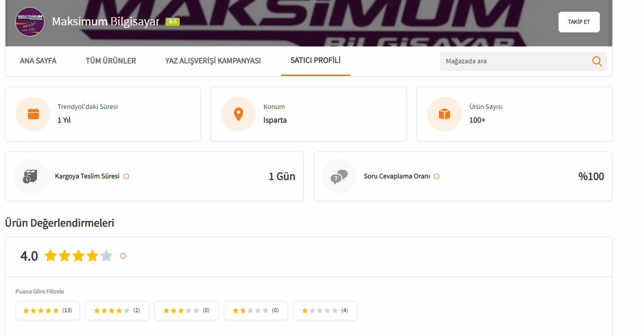644x336 pixels.
Task: Click the info icon next to the 4.0 rating
Action: click(123, 256)
